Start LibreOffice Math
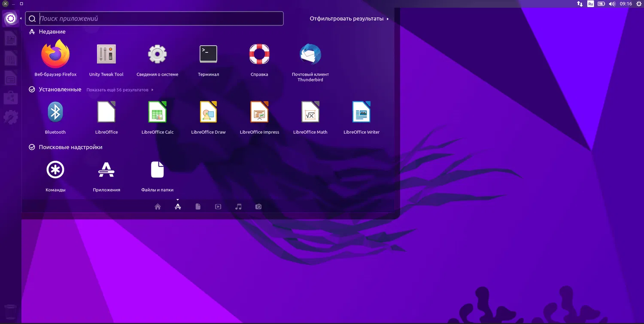Screen dimensions: 644x324 (x=310, y=112)
